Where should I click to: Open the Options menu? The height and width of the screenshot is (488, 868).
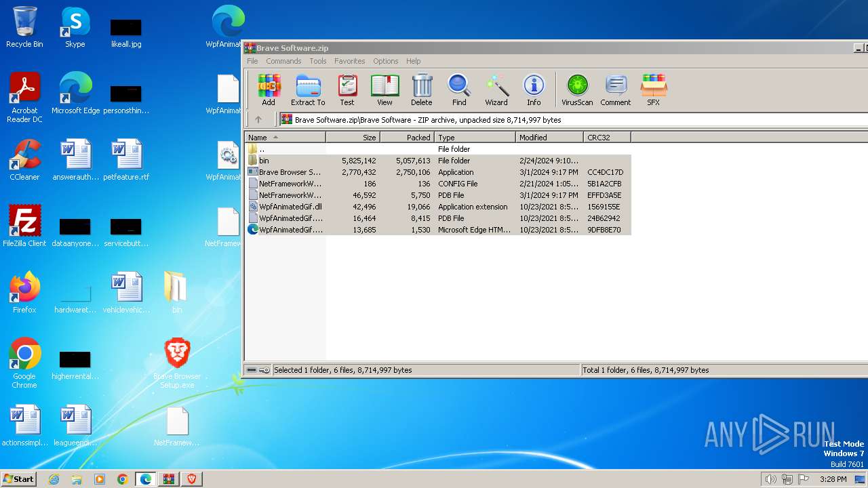pyautogui.click(x=386, y=61)
